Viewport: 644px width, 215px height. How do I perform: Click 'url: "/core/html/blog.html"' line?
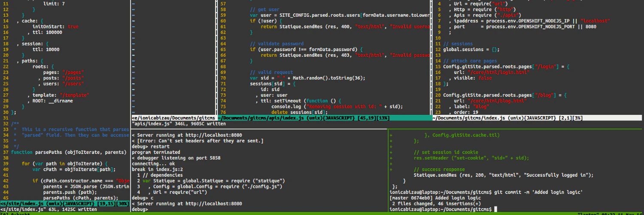(490, 101)
